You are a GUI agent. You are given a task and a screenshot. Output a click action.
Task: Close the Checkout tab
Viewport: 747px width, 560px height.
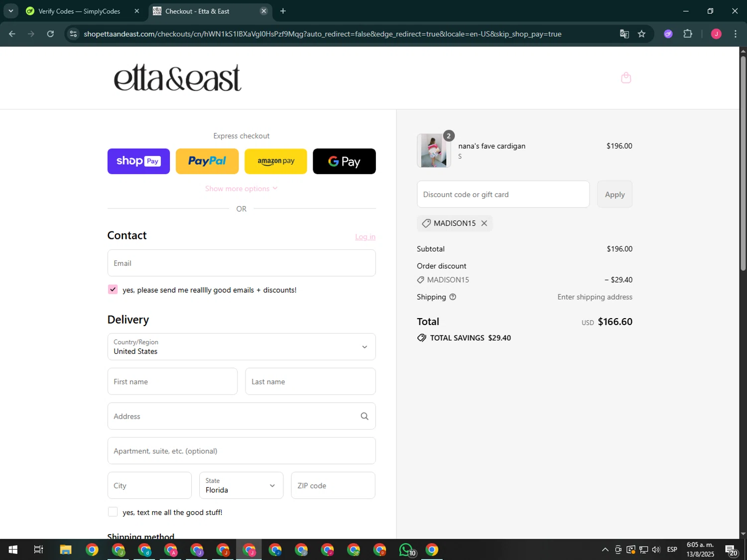point(264,11)
